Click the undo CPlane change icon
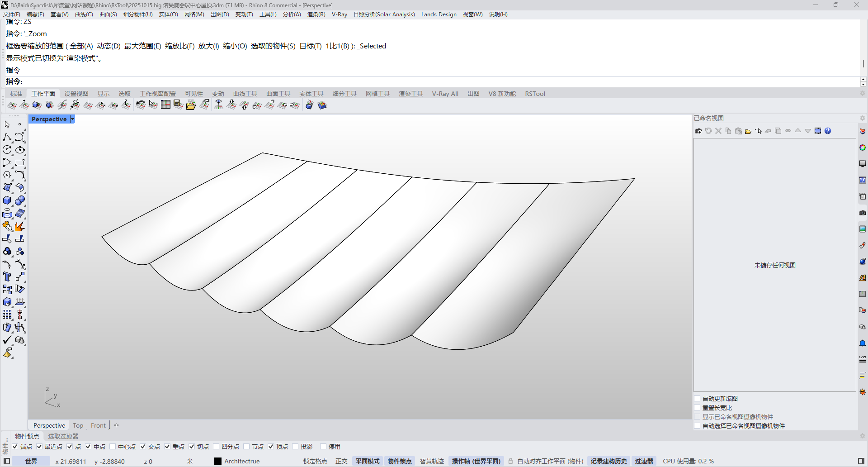This screenshot has height=467, width=868. click(140, 105)
